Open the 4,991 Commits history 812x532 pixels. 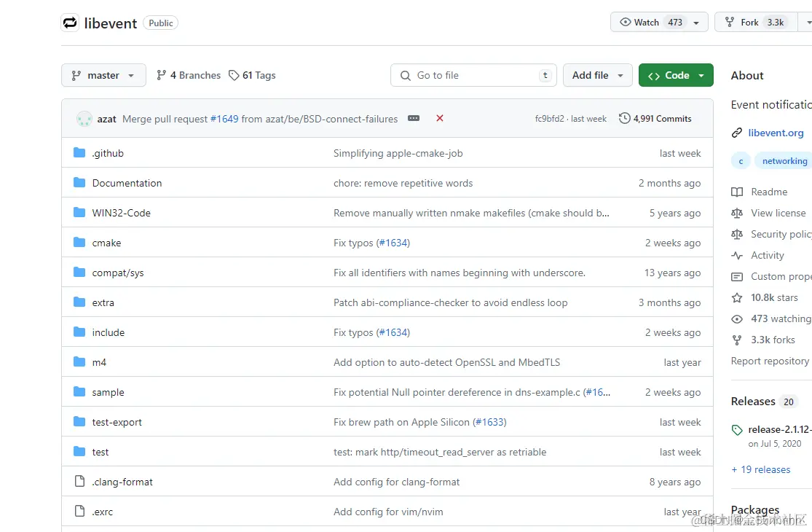(x=655, y=119)
